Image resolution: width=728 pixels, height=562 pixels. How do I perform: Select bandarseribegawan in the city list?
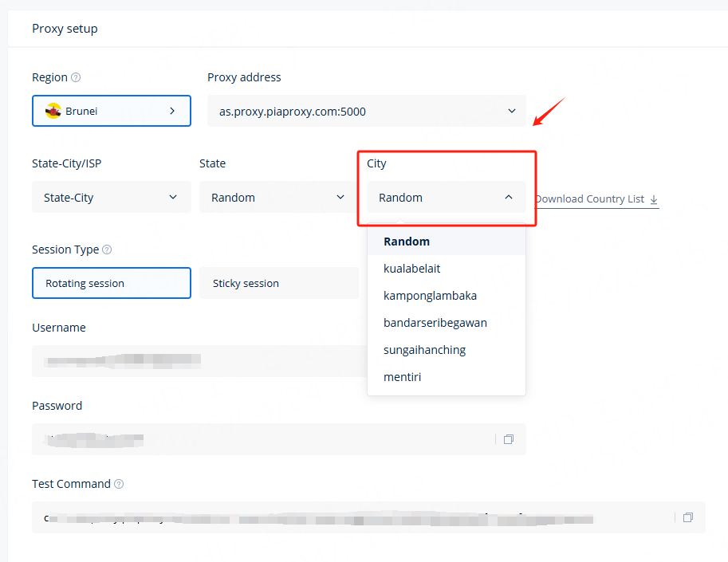(x=435, y=323)
